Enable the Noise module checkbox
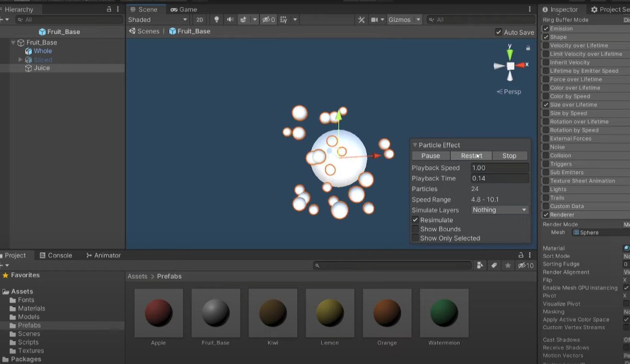630x364 pixels. [546, 147]
